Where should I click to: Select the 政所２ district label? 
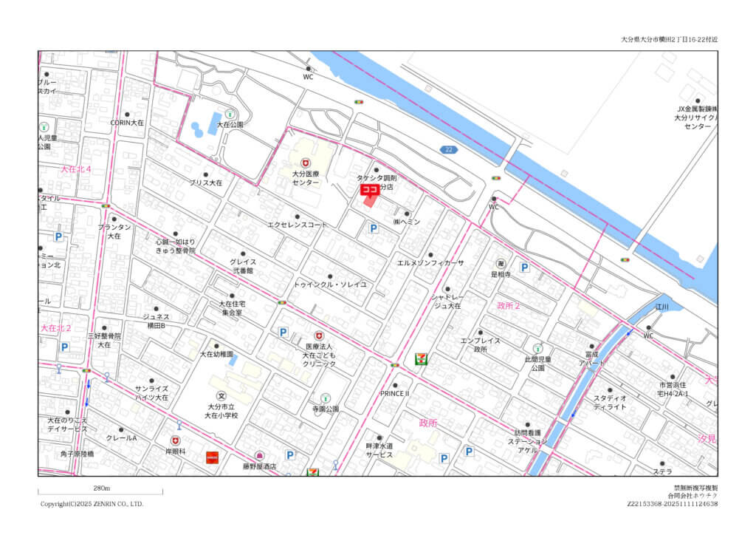[509, 305]
